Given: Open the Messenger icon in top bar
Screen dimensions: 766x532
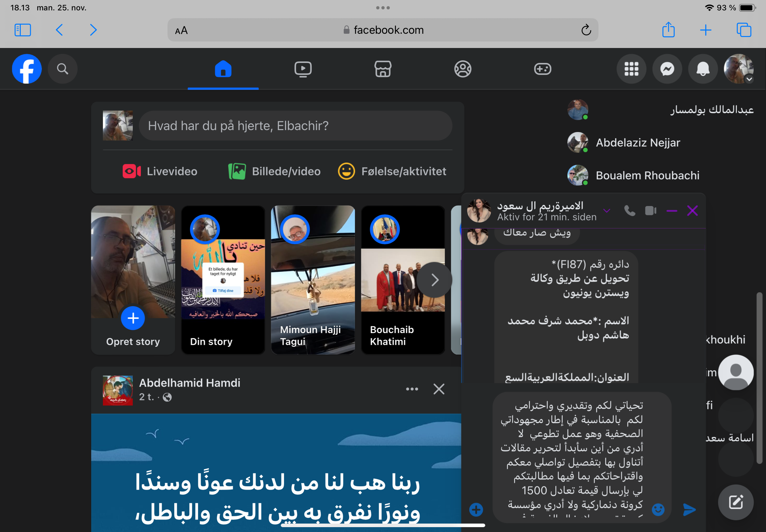Looking at the screenshot, I should pyautogui.click(x=667, y=69).
